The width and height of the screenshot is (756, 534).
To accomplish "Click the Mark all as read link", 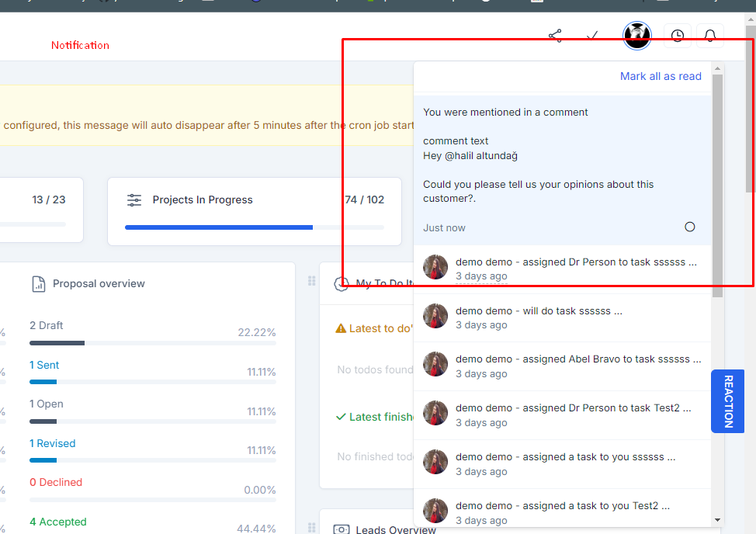I will pos(661,76).
